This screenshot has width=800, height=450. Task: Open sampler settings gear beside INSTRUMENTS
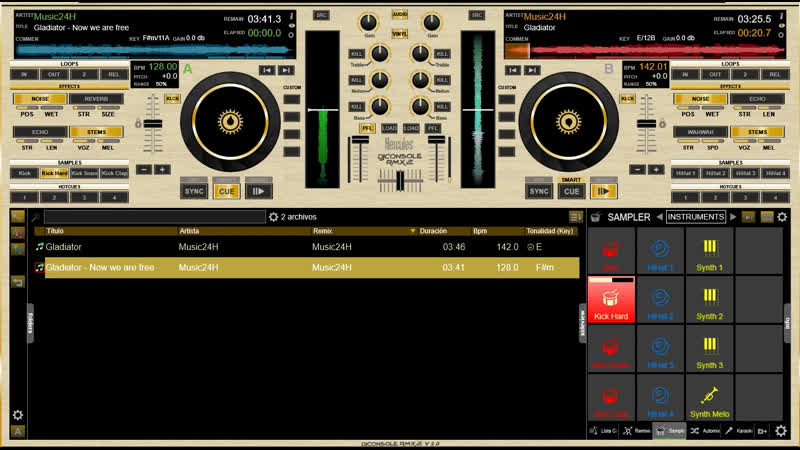click(782, 217)
